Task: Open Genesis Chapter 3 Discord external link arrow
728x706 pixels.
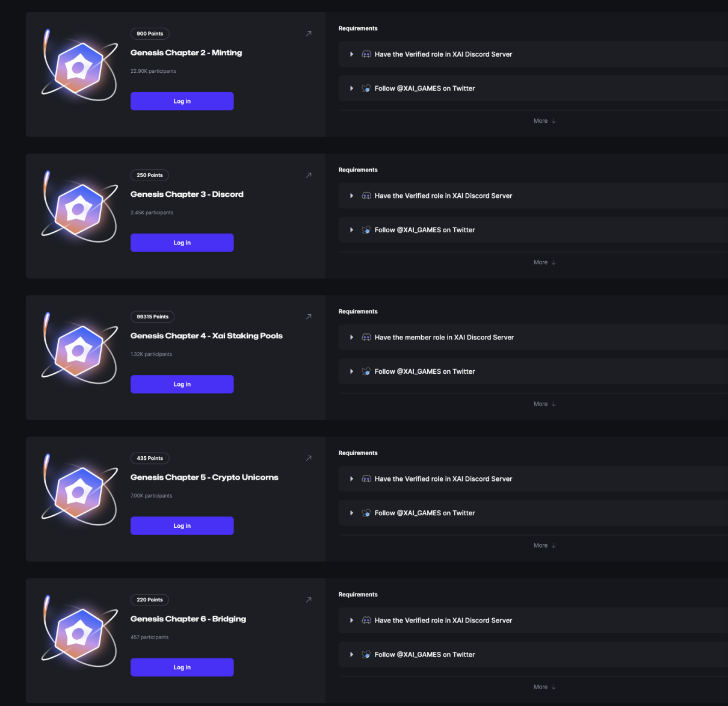Action: 309,175
